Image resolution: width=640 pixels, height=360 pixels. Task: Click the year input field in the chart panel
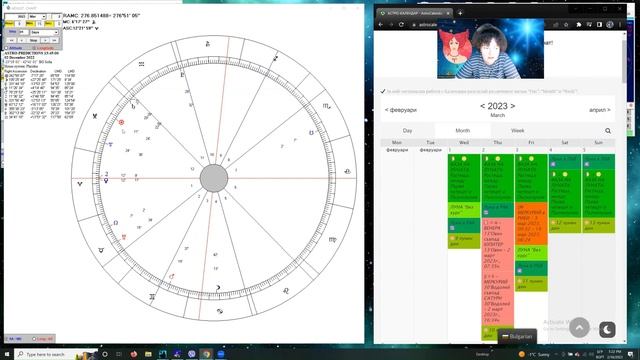(x=16, y=16)
